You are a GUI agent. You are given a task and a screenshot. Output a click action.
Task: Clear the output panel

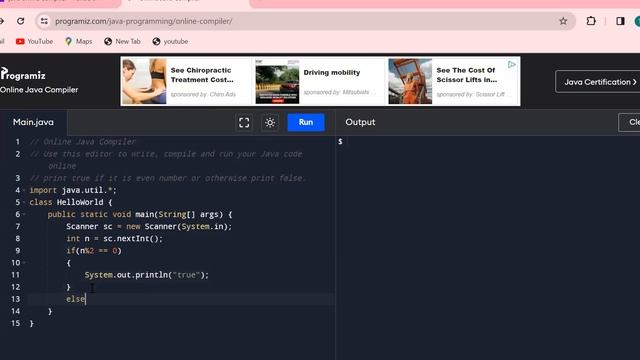[629, 122]
